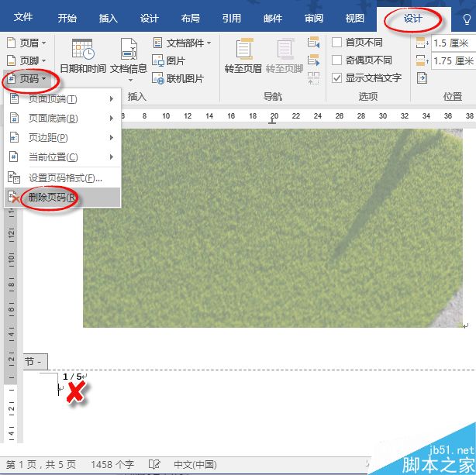
Task: Click the lightbulb tell-me icon
Action: point(467,19)
